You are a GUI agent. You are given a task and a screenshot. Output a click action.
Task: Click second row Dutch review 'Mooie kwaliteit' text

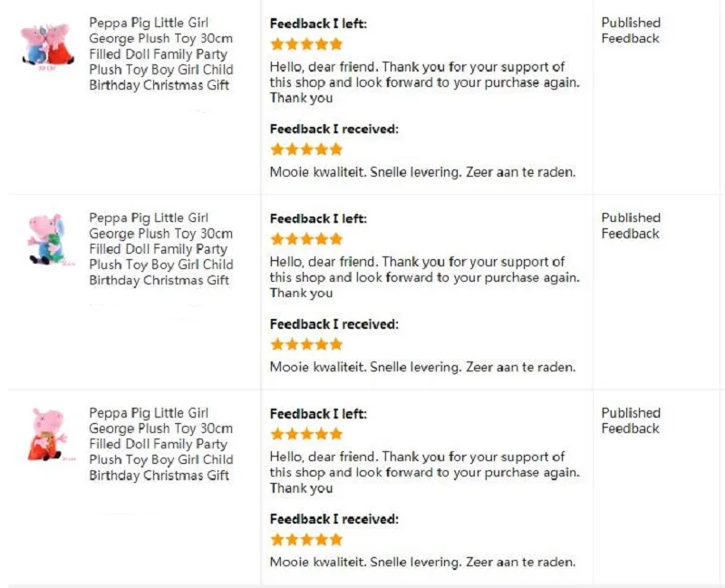422,367
